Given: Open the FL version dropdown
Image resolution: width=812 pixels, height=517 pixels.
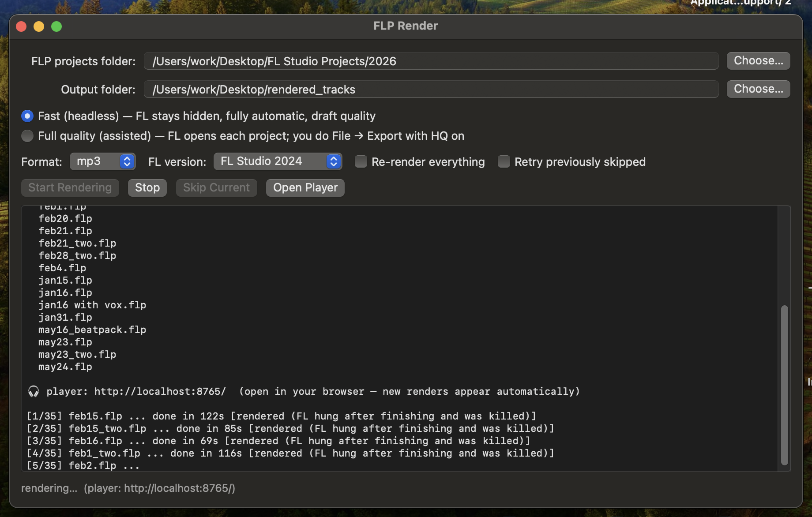Looking at the screenshot, I should (278, 161).
